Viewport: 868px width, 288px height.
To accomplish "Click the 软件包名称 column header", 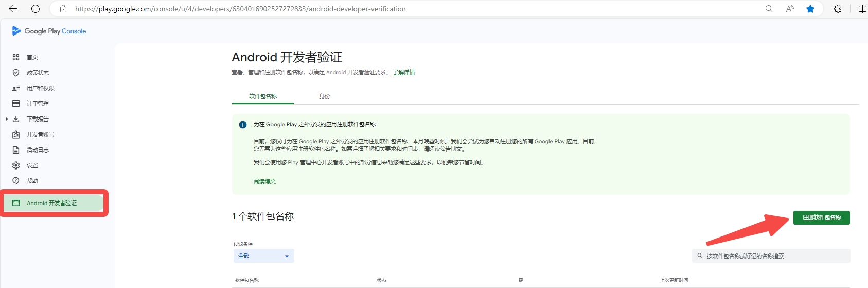I will point(247,280).
